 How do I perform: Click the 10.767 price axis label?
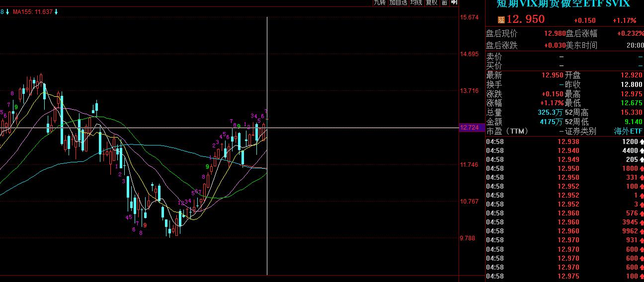[469, 202]
